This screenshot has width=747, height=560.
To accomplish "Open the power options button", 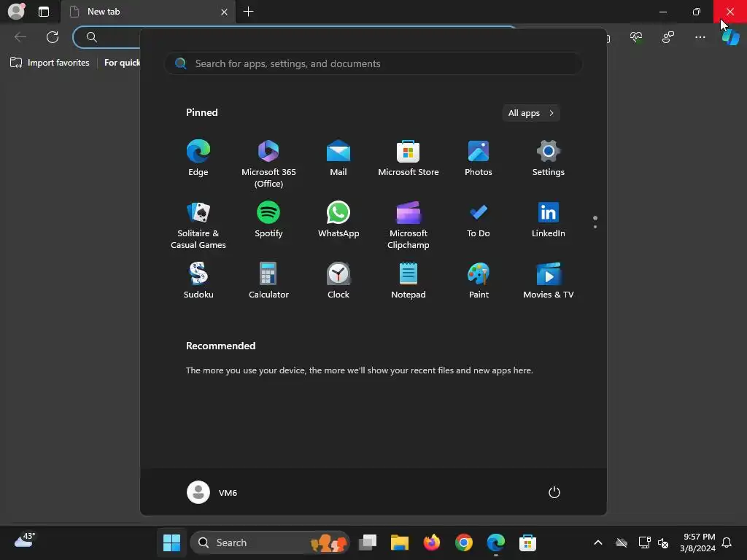I will pyautogui.click(x=554, y=492).
